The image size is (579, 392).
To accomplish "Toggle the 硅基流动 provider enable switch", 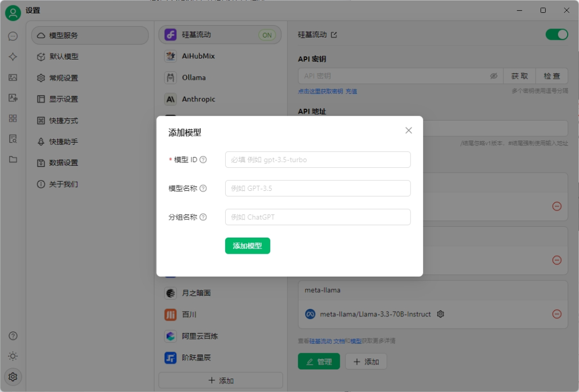I will click(557, 35).
